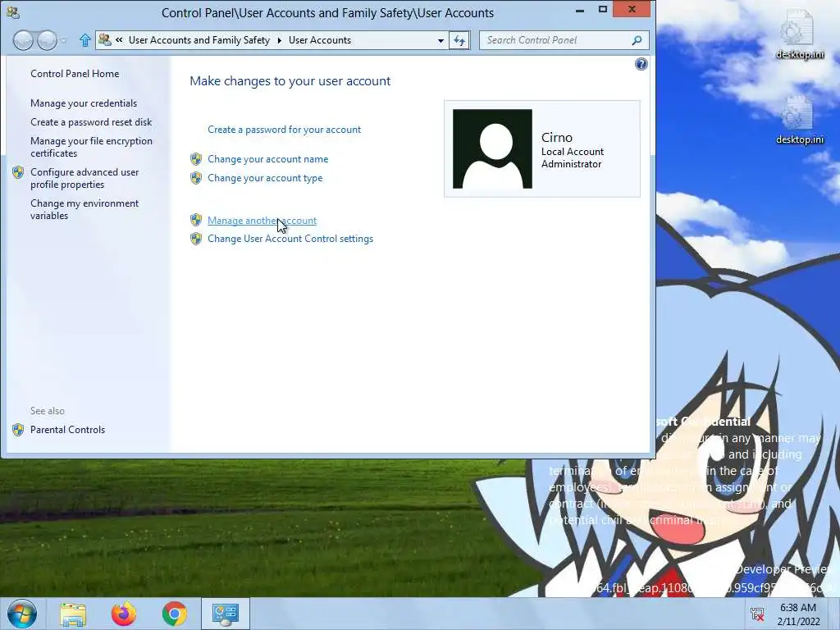Screen dimensions: 840x630
Task: Click shield icon beside Change your account type
Action: [x=196, y=178]
